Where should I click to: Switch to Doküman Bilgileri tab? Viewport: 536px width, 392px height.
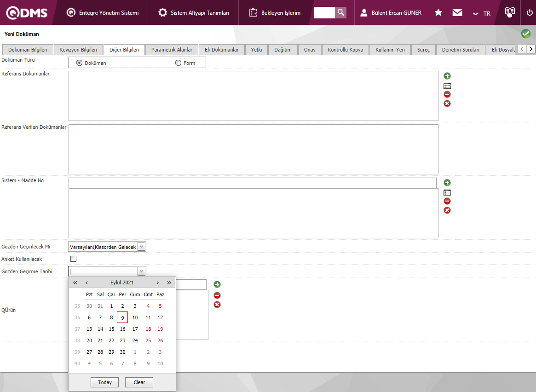tap(28, 50)
